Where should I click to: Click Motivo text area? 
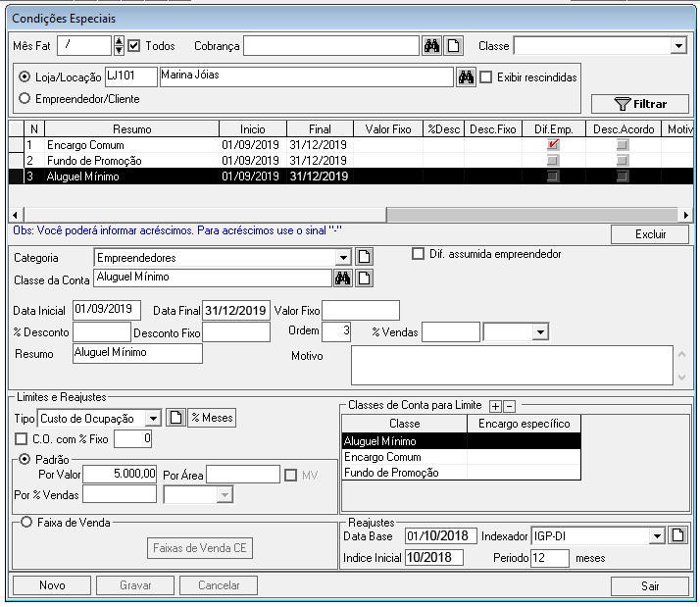512,365
